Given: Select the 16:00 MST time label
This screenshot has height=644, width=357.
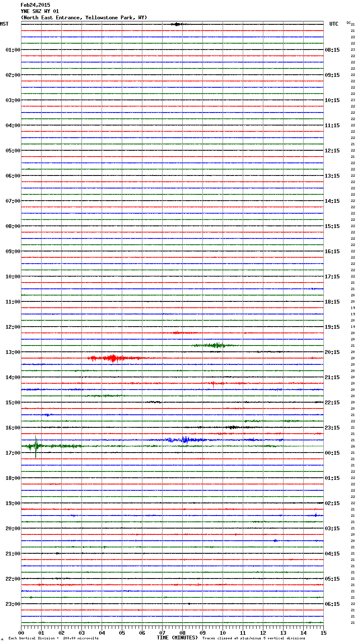Looking at the screenshot, I should tap(13, 428).
